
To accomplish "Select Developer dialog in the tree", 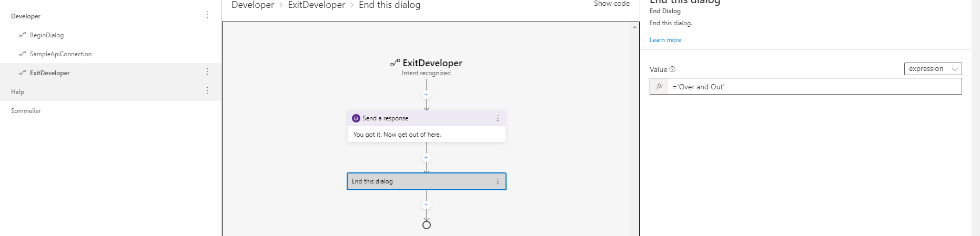I will click(x=26, y=16).
